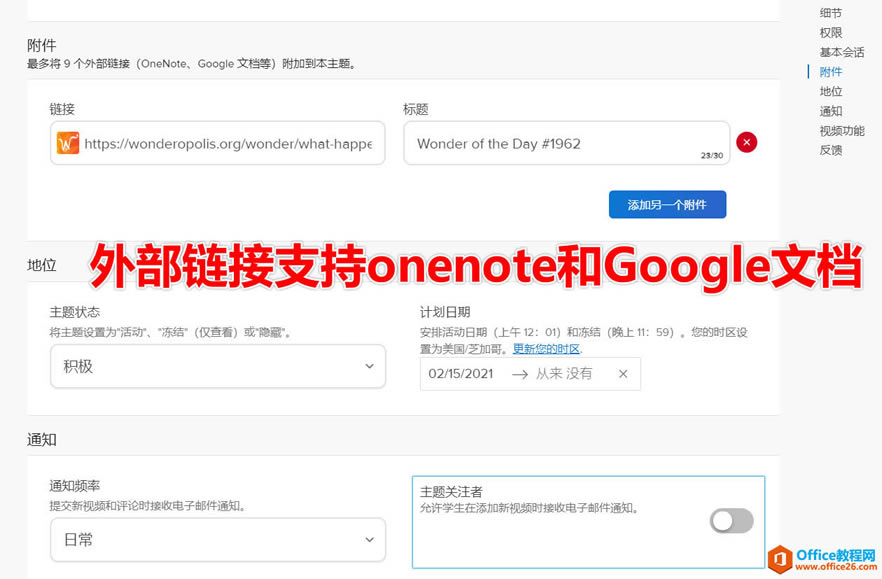Click the 主题状态 label text
Screen dimensions: 882x579
coord(74,312)
